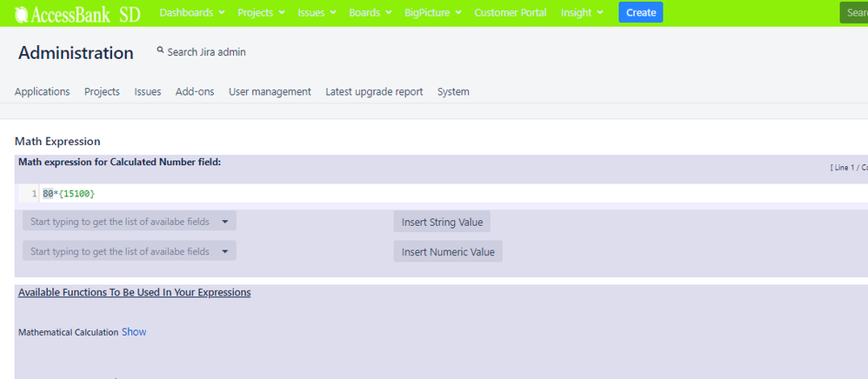Open the Latest upgrade report tab
868x379 pixels.
(x=374, y=92)
